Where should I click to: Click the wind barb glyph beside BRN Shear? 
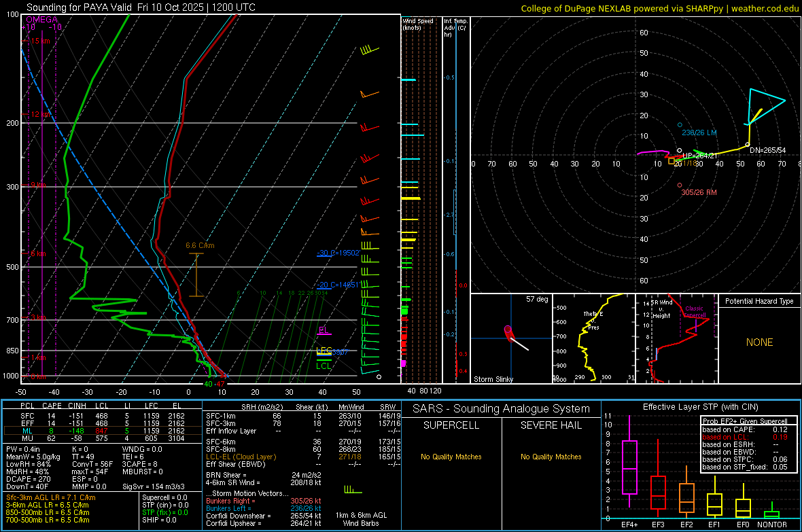point(353,490)
